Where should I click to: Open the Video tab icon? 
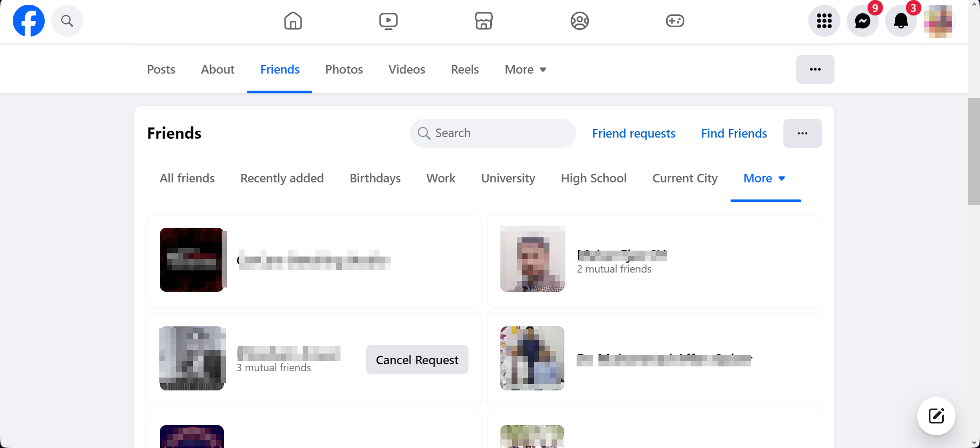[x=388, y=21]
